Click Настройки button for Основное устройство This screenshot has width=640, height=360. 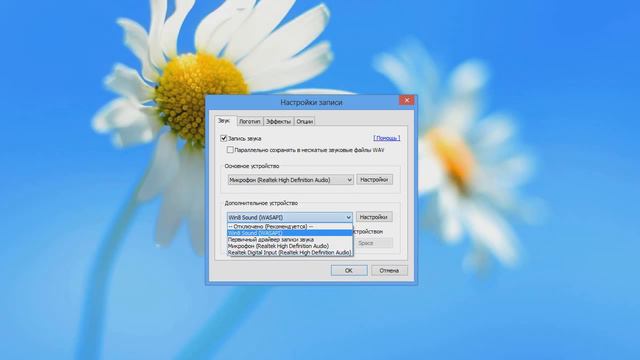coord(374,180)
